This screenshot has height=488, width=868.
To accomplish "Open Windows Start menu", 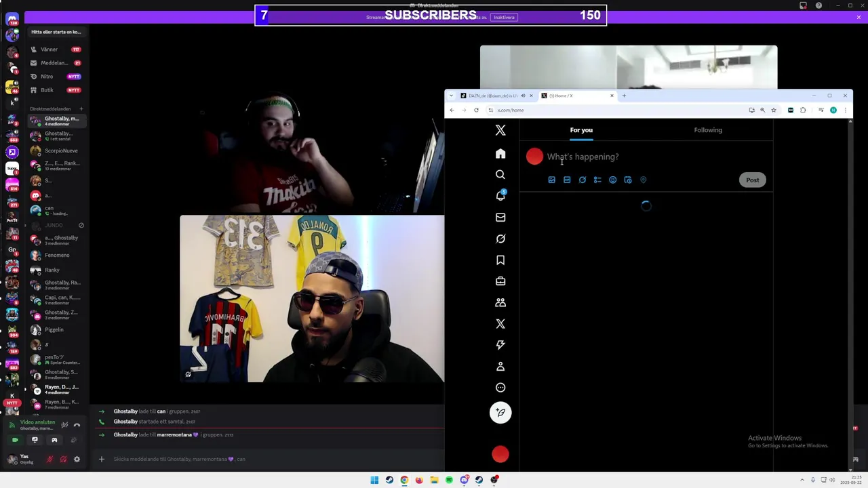I will point(374,480).
